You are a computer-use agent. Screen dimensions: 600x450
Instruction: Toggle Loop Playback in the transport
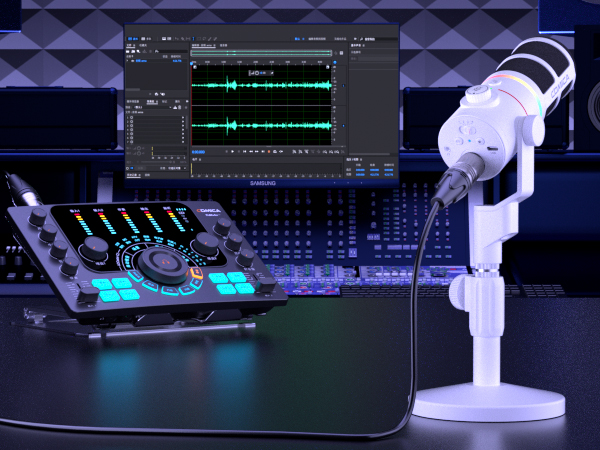[275, 152]
